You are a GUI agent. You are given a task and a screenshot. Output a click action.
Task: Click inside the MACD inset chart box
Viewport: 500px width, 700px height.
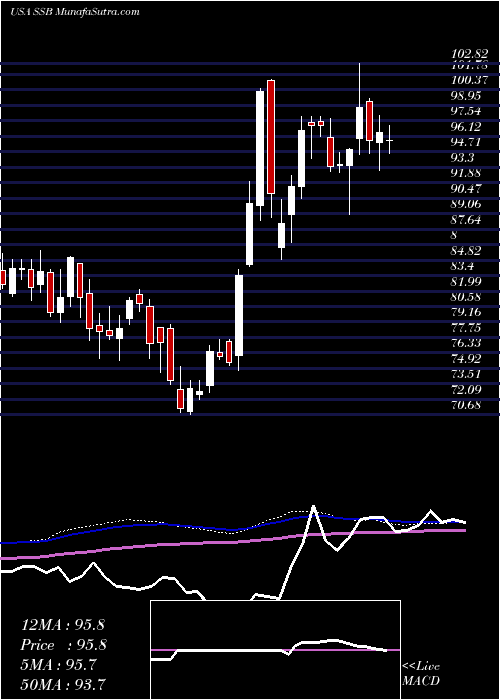pos(275,650)
